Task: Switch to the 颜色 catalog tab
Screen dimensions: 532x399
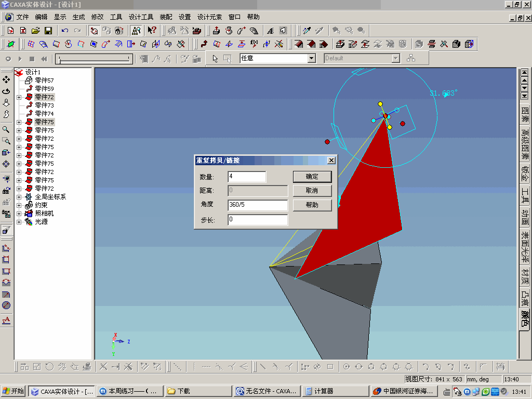Action: click(525, 318)
